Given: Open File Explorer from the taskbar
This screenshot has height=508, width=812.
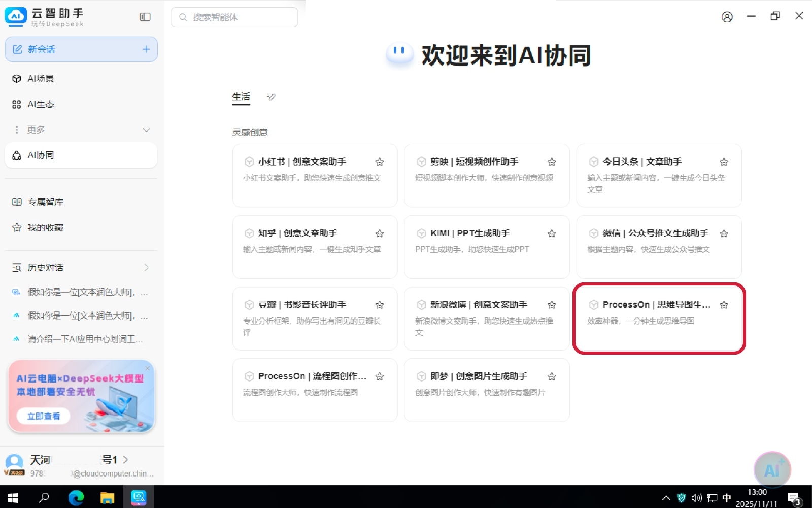Looking at the screenshot, I should click(x=107, y=497).
